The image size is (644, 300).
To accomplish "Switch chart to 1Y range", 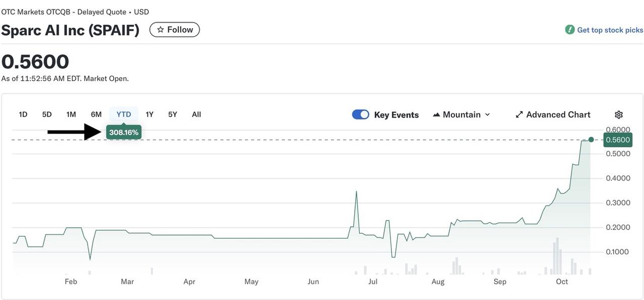I will (x=149, y=115).
